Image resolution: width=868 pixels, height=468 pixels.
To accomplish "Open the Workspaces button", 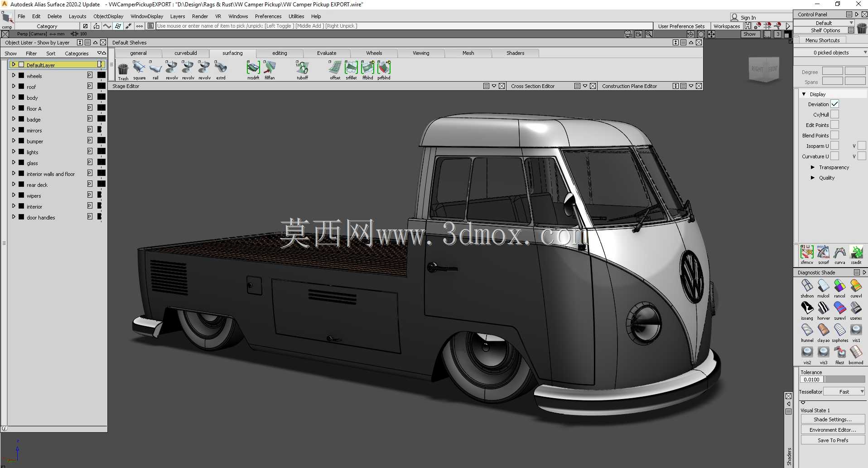I will (x=726, y=26).
